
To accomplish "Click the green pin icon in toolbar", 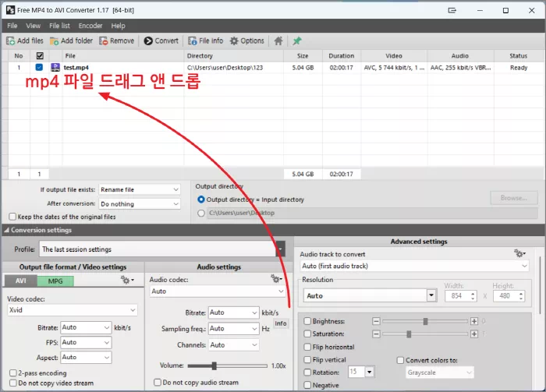I will (x=296, y=41).
